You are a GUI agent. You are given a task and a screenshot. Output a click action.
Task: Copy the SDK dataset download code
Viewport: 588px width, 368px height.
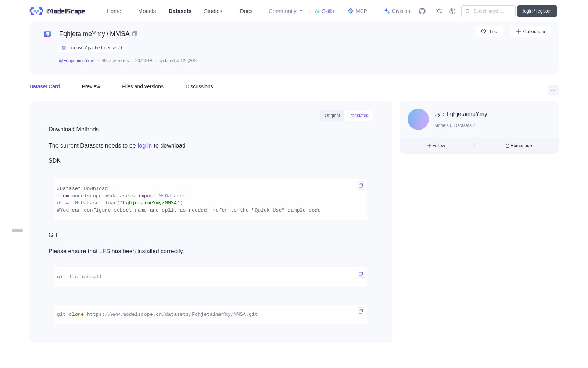click(361, 185)
